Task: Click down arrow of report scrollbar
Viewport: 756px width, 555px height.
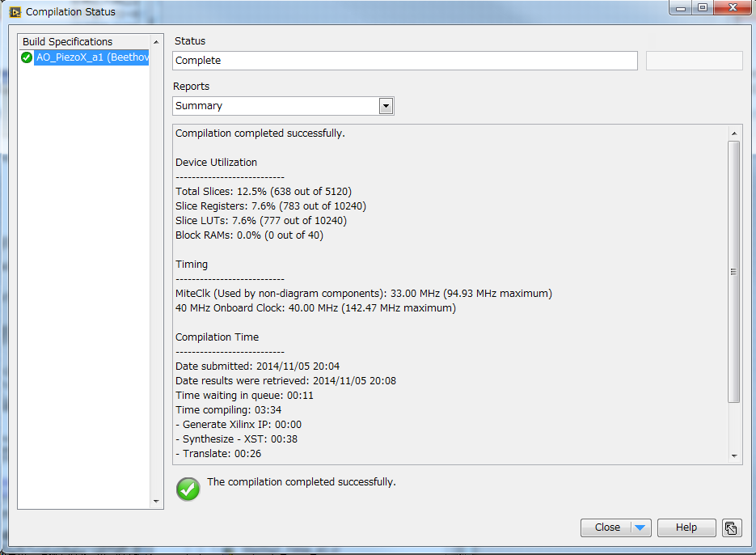Action: (734, 456)
